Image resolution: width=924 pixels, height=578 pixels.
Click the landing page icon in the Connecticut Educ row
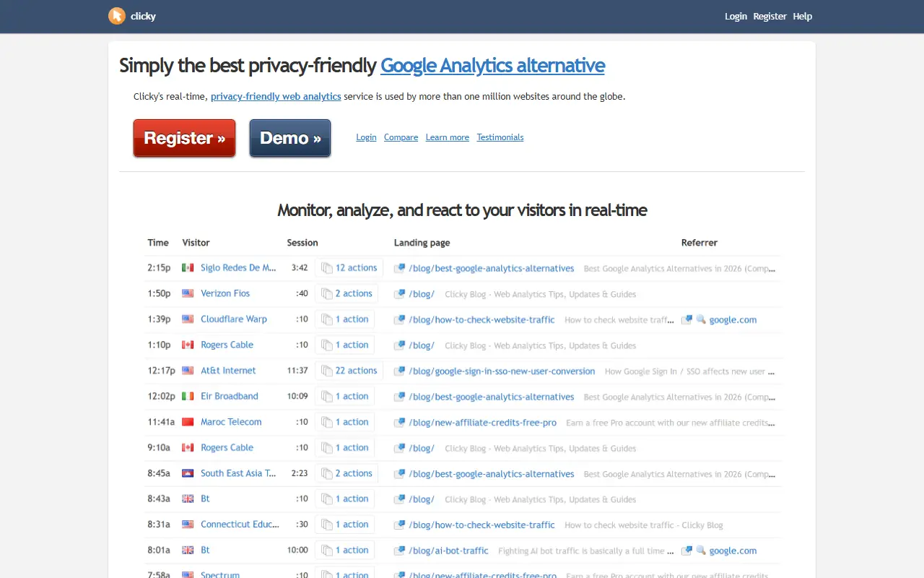(399, 525)
